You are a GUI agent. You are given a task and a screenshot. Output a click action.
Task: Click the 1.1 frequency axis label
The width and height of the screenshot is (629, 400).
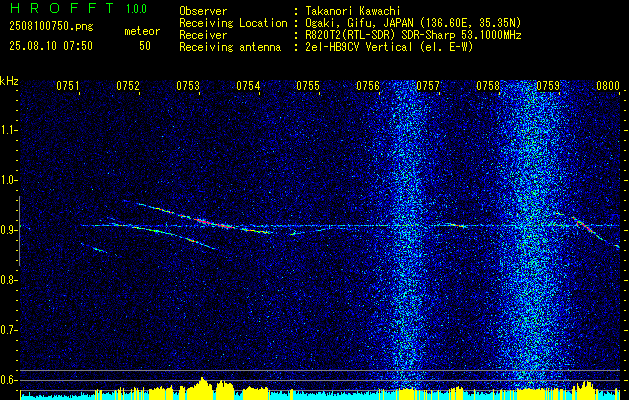click(x=6, y=130)
